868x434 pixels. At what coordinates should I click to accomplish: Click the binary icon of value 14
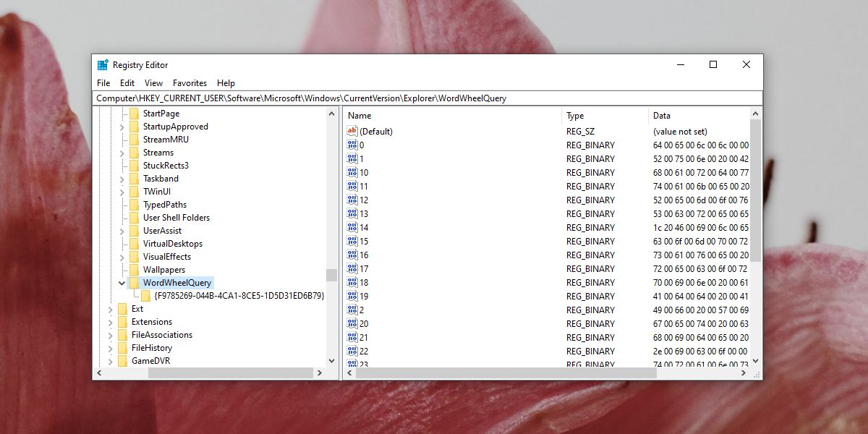[352, 227]
